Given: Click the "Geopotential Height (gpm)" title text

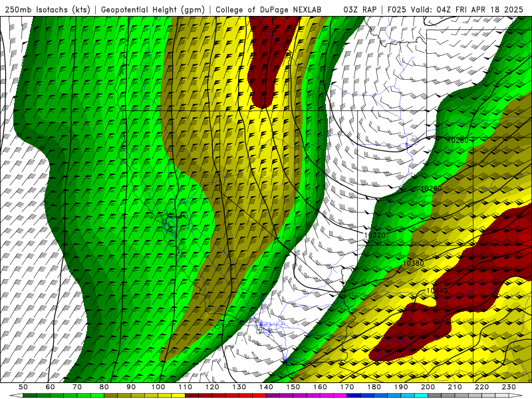Looking at the screenshot, I should tap(153, 9).
